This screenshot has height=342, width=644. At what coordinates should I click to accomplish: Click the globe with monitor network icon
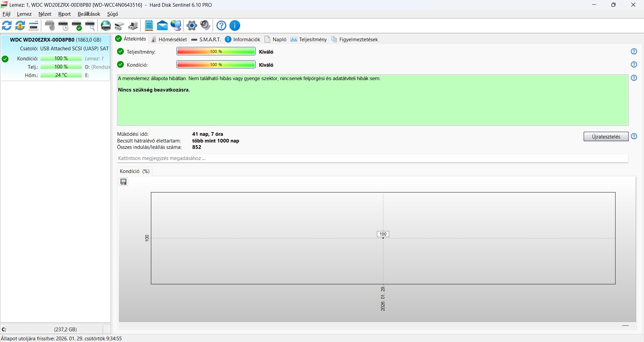(x=176, y=25)
